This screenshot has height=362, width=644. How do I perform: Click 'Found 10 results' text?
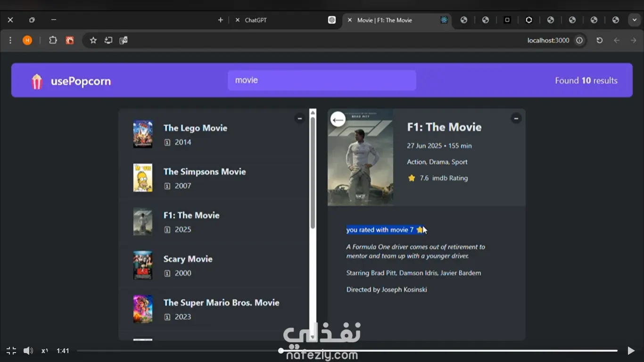[586, 81]
